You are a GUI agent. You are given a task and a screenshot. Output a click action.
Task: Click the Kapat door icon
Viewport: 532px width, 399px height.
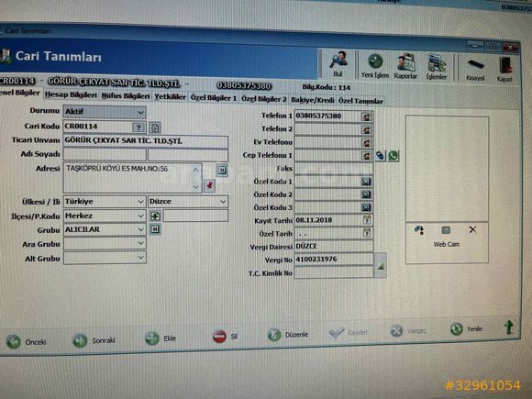click(504, 69)
